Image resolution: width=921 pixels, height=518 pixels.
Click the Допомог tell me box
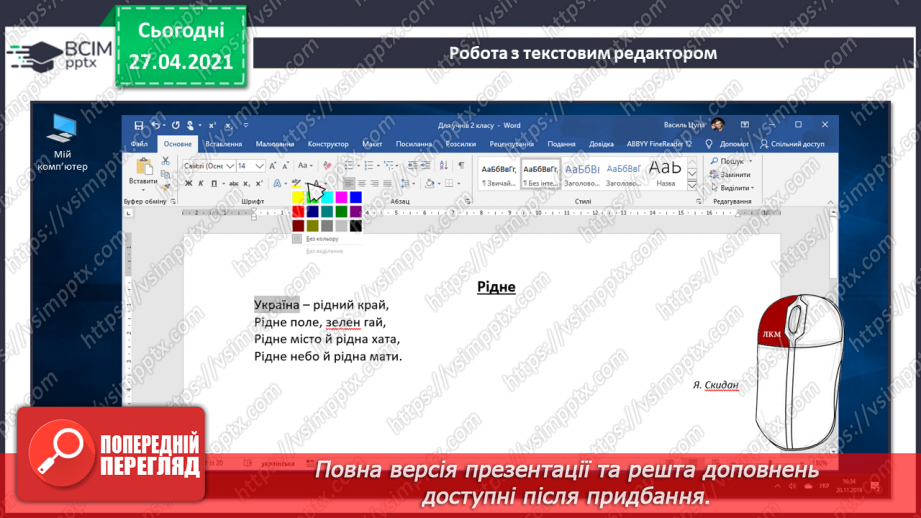click(727, 144)
